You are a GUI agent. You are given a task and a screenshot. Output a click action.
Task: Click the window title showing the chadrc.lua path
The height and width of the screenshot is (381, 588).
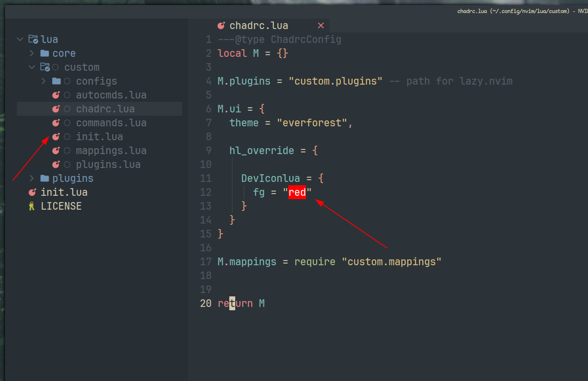coord(522,11)
